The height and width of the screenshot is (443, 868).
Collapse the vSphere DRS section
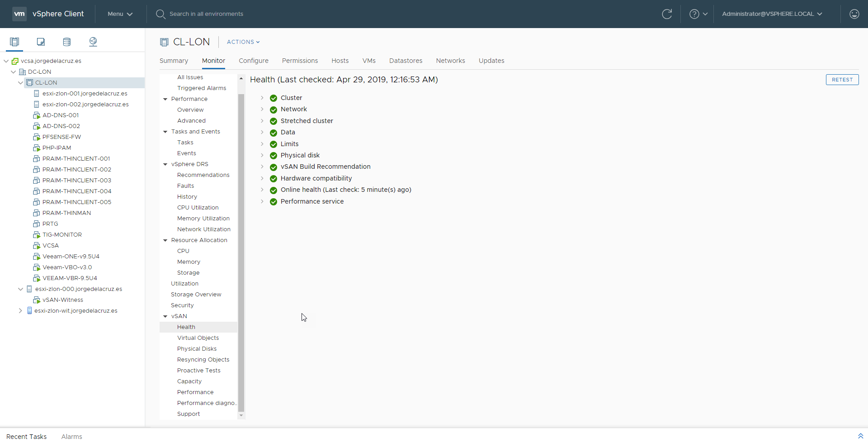(165, 164)
